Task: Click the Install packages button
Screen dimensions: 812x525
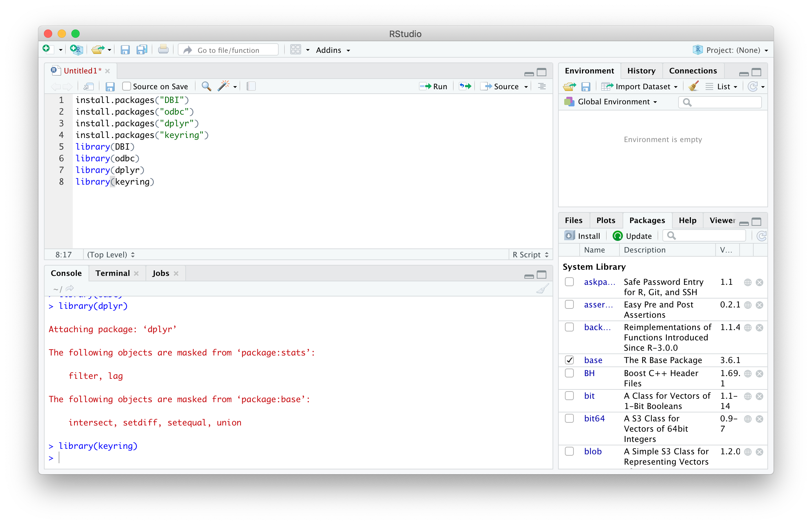Action: pos(583,236)
